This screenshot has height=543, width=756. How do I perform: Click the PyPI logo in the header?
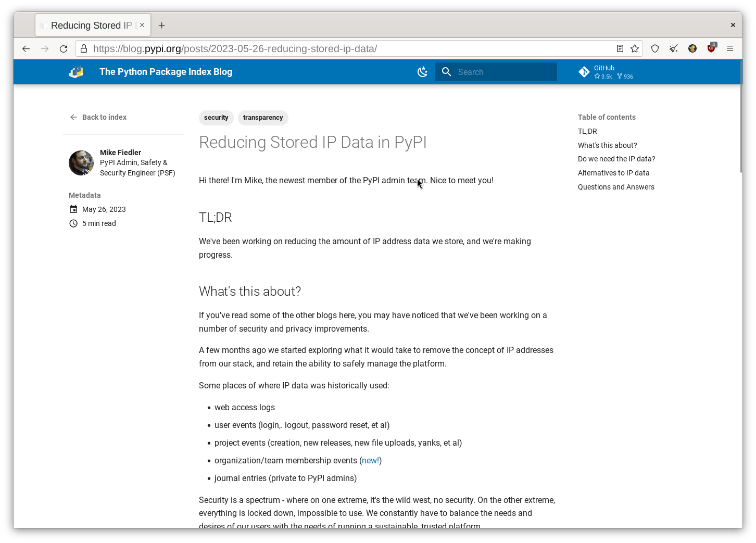[x=76, y=72]
